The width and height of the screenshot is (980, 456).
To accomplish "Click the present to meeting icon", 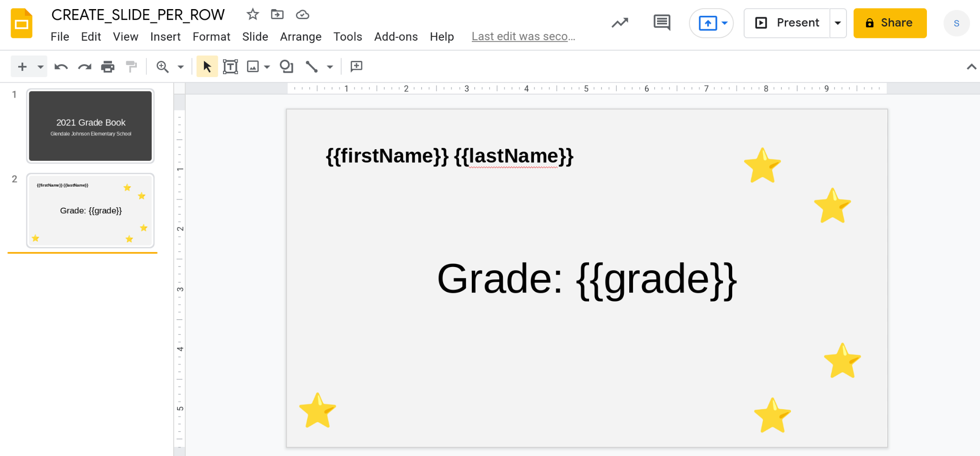I will [x=708, y=23].
